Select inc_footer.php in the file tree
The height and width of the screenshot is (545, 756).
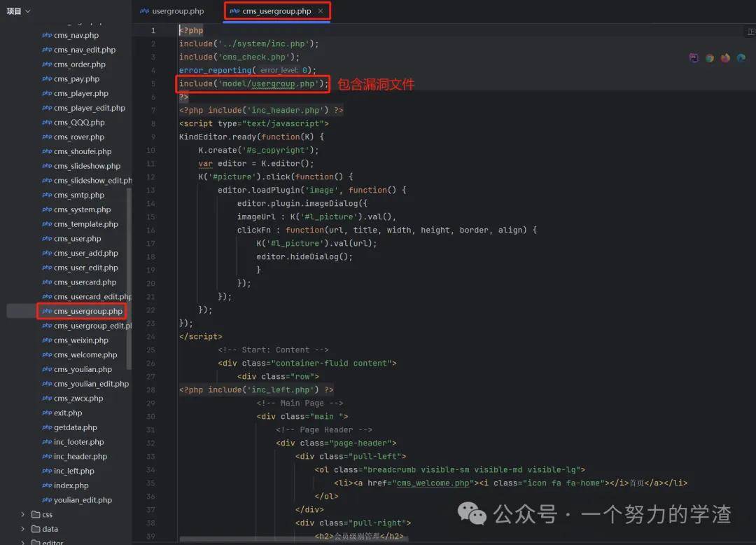[x=73, y=442]
